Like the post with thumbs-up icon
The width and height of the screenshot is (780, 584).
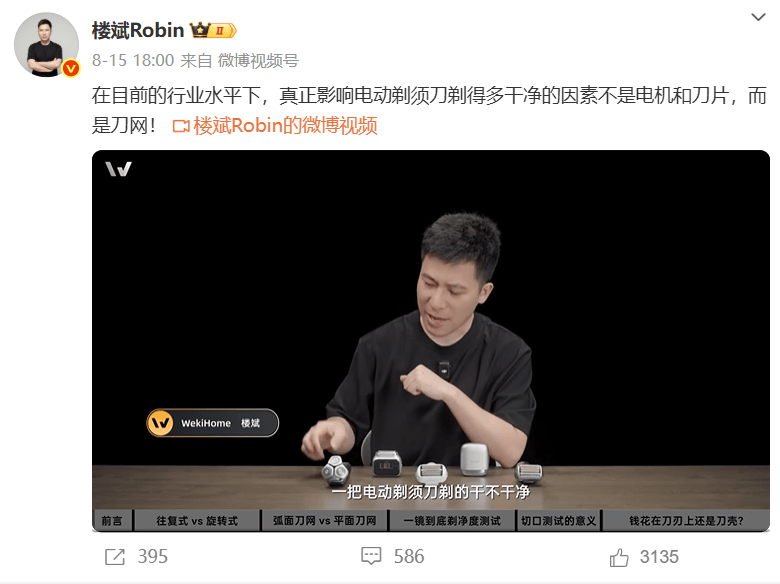tap(619, 557)
